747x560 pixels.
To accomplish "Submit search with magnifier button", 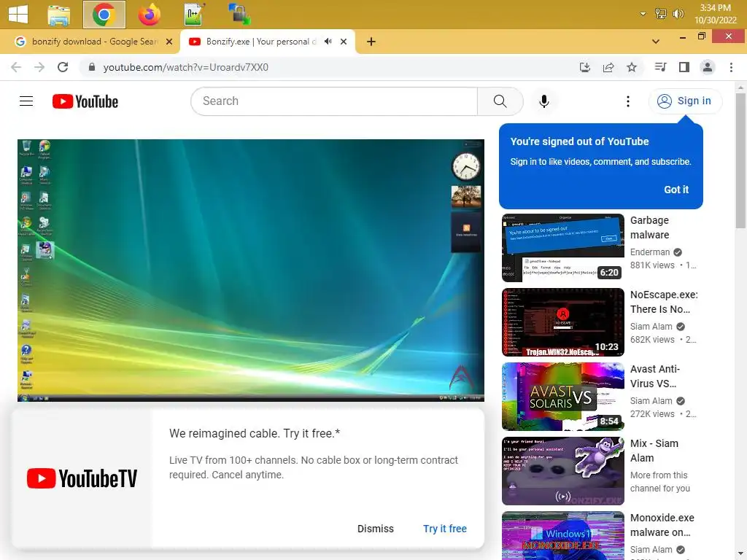I will [x=500, y=101].
